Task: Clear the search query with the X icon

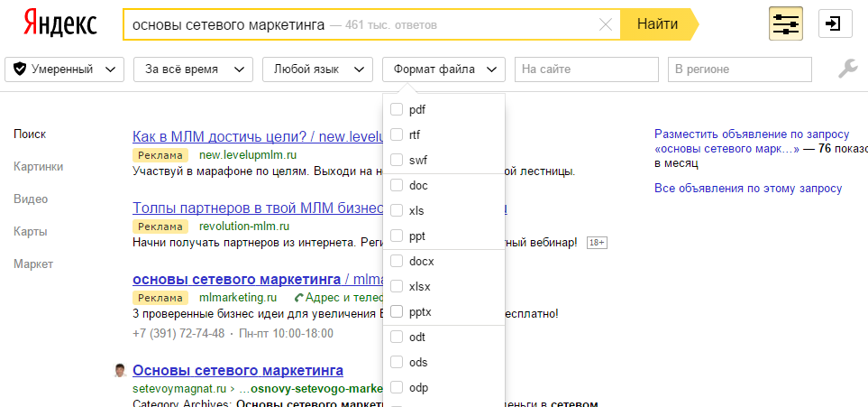Action: 606,24
